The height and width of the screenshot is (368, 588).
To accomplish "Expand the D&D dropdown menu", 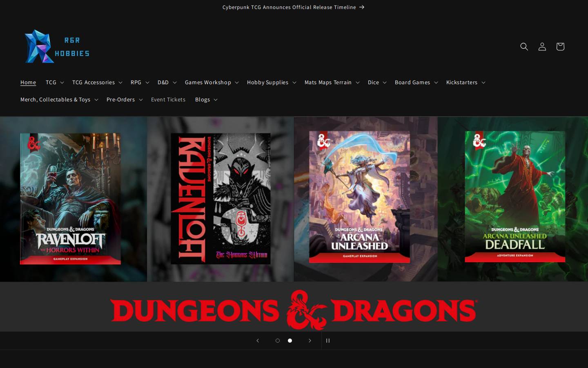I will coord(167,83).
